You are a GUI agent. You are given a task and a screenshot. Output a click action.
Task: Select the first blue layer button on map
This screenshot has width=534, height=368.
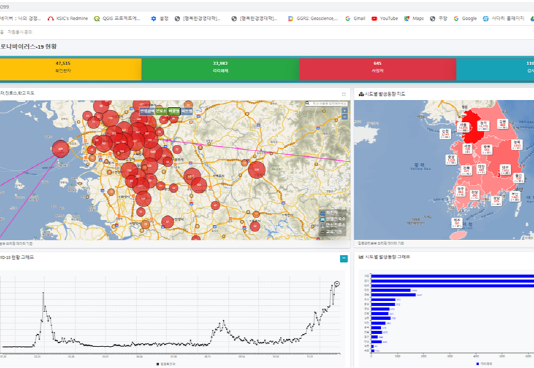[147, 111]
